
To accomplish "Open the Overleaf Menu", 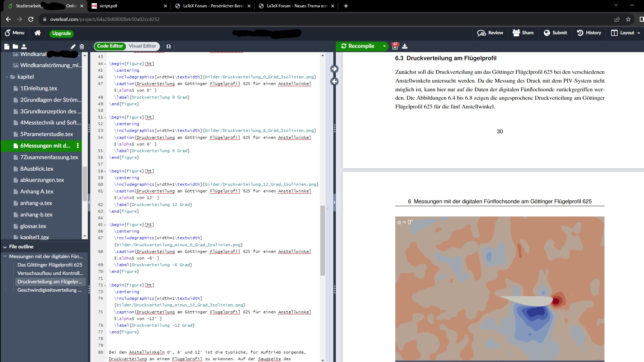I will coord(15,33).
